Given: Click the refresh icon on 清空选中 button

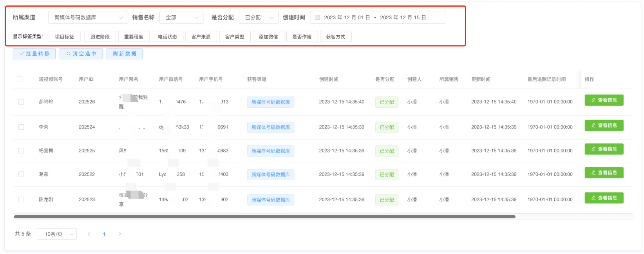Looking at the screenshot, I should coord(69,54).
